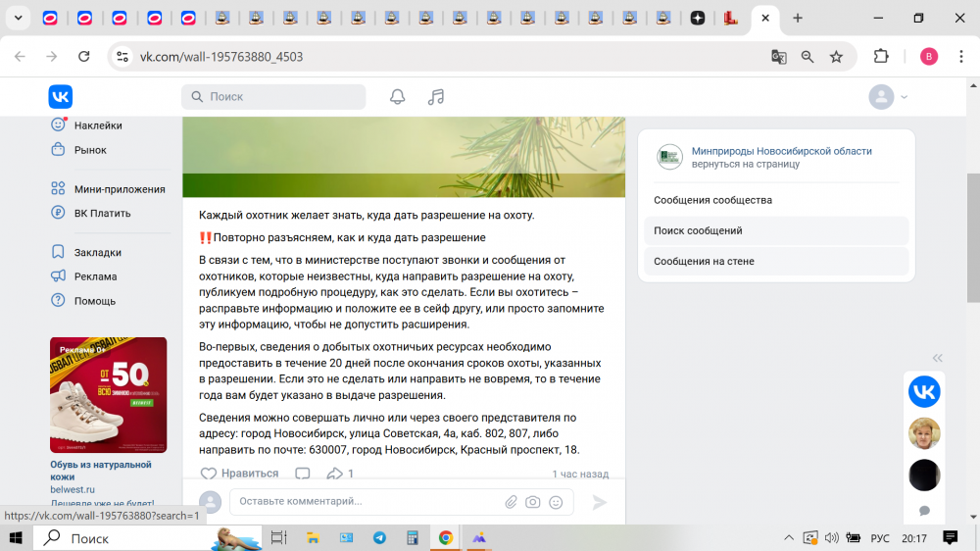Click the Google Translate icon in address bar

click(779, 57)
